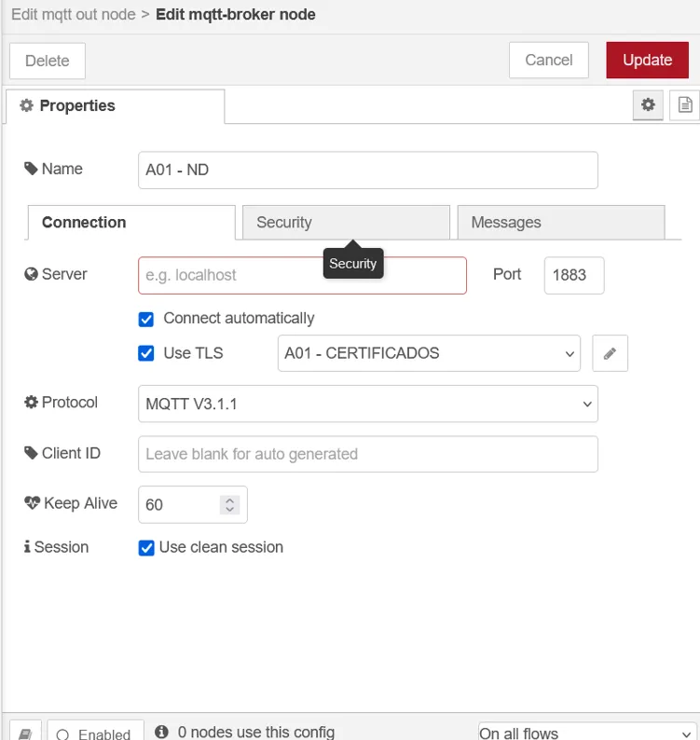This screenshot has height=740, width=700.
Task: Toggle the Use TLS checkbox
Action: [146, 354]
